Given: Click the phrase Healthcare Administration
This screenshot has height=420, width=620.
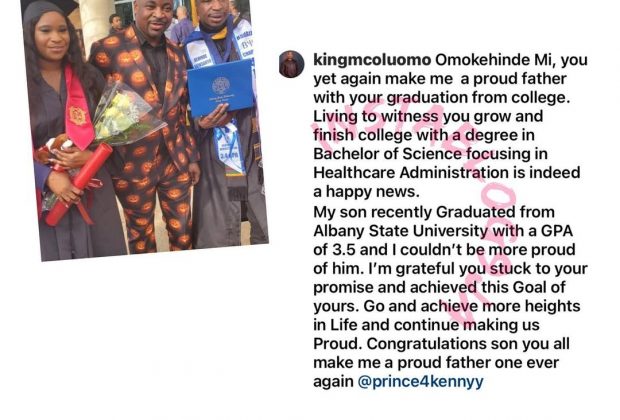Looking at the screenshot, I should (x=411, y=173).
